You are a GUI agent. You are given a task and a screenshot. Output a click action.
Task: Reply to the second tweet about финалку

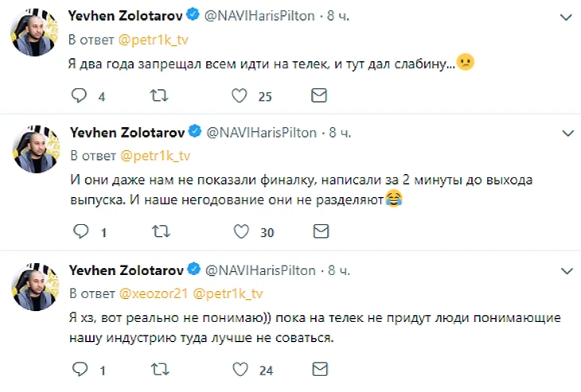coord(80,231)
